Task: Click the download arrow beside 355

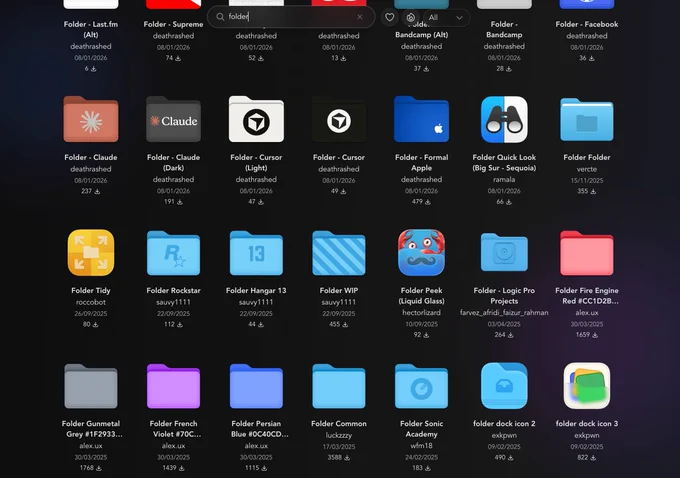Action: click(593, 191)
